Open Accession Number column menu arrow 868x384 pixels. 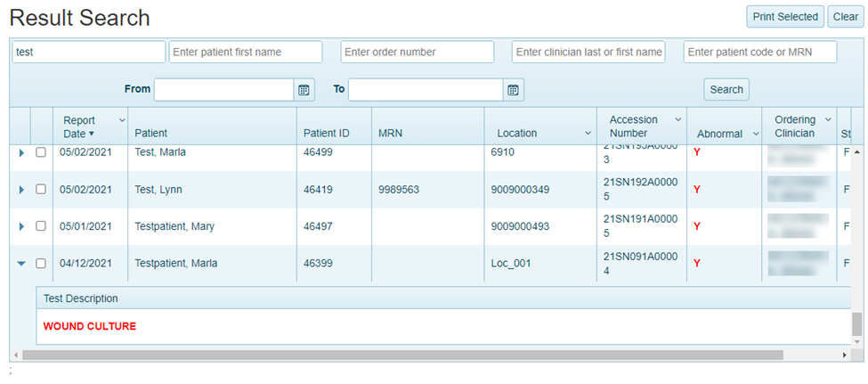click(x=677, y=120)
